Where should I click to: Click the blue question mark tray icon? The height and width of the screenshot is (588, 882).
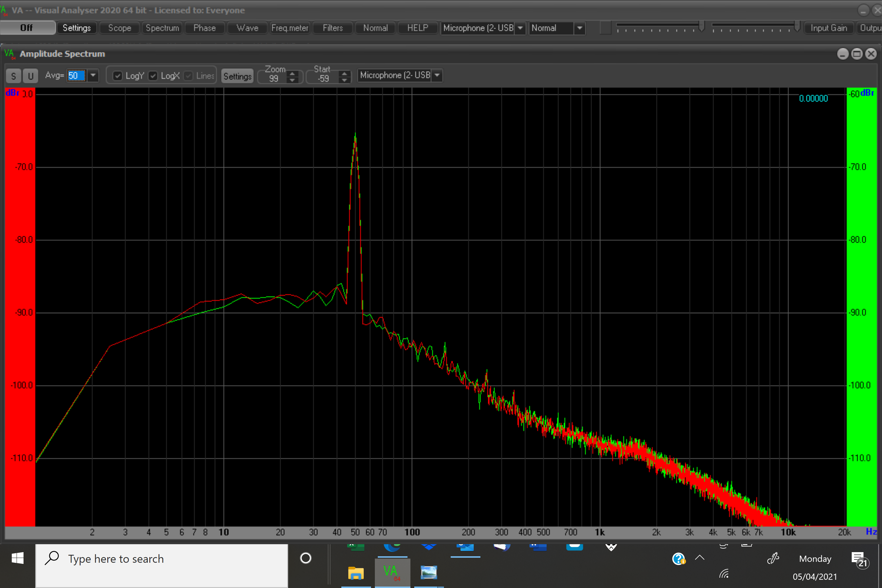point(679,559)
